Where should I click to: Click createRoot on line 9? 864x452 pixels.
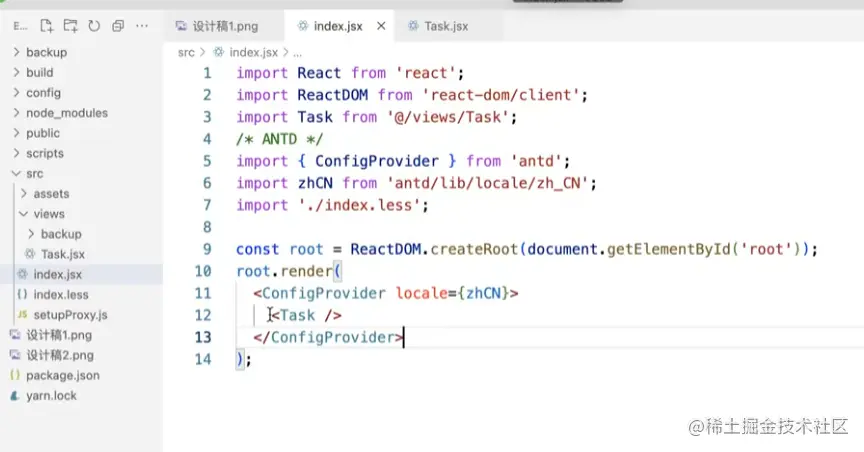[x=474, y=249]
